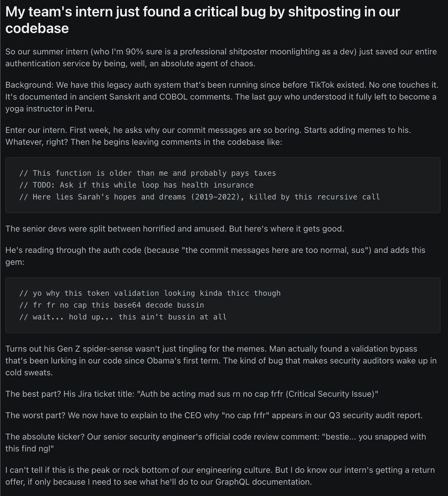448x496 pixels.
Task: Click the 'token validation looking kinda thicc' comment
Action: 150,293
